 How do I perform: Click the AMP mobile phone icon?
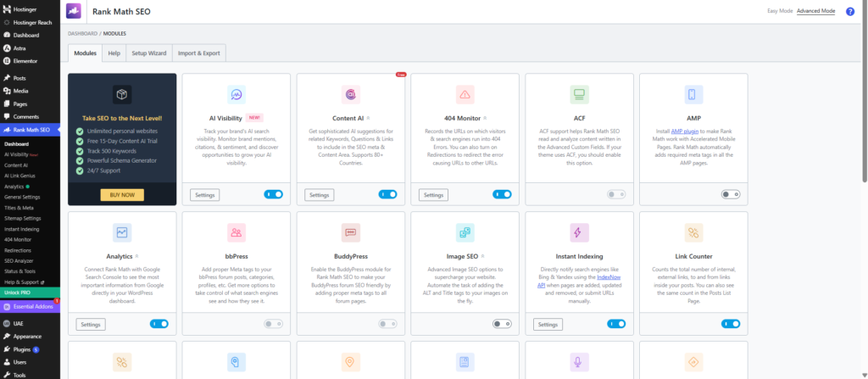coord(693,95)
